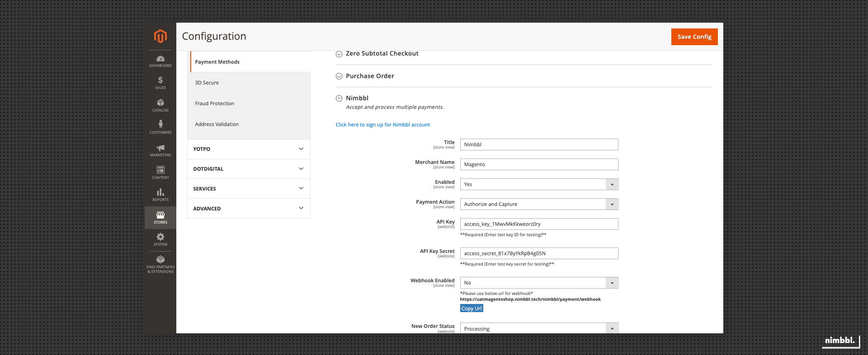This screenshot has height=355, width=868.
Task: Open the Payment Action dropdown
Action: pos(539,204)
